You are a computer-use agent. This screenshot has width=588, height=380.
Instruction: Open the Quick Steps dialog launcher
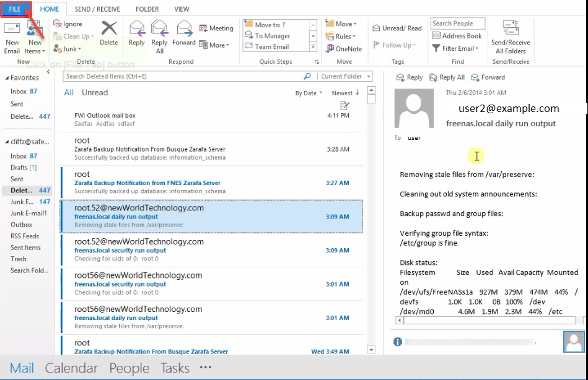(x=317, y=62)
